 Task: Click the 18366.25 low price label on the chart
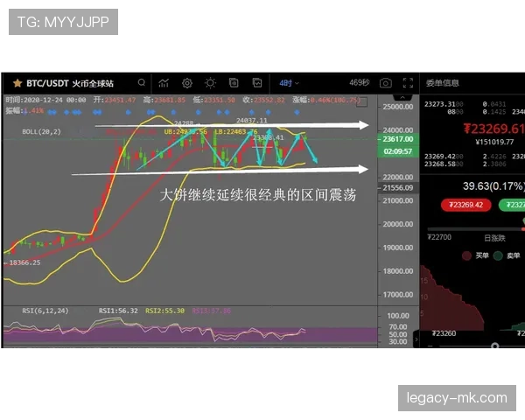pyautogui.click(x=24, y=262)
